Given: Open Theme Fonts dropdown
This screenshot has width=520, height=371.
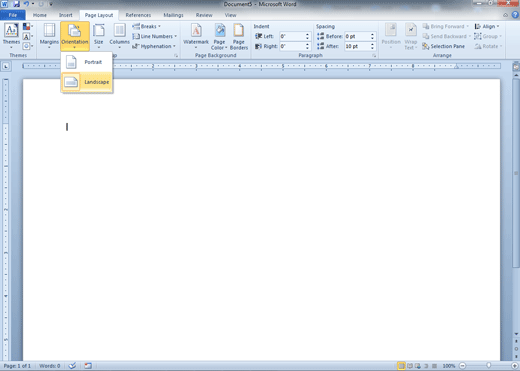Looking at the screenshot, I should [28, 36].
